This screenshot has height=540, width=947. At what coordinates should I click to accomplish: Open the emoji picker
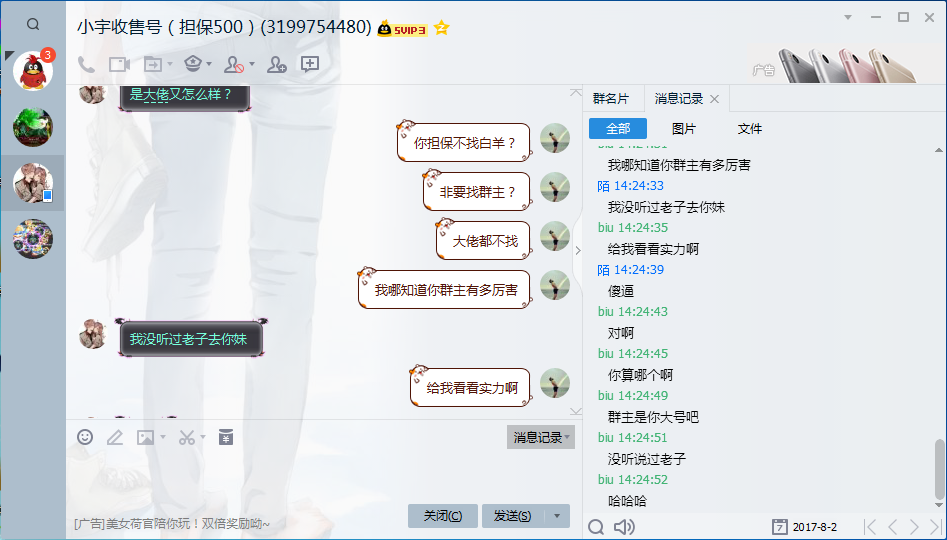[85, 437]
